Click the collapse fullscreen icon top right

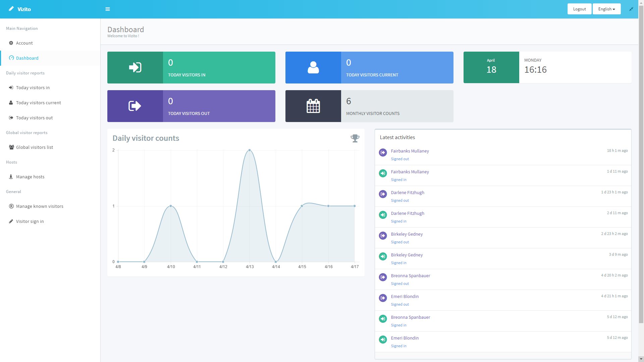click(x=631, y=9)
